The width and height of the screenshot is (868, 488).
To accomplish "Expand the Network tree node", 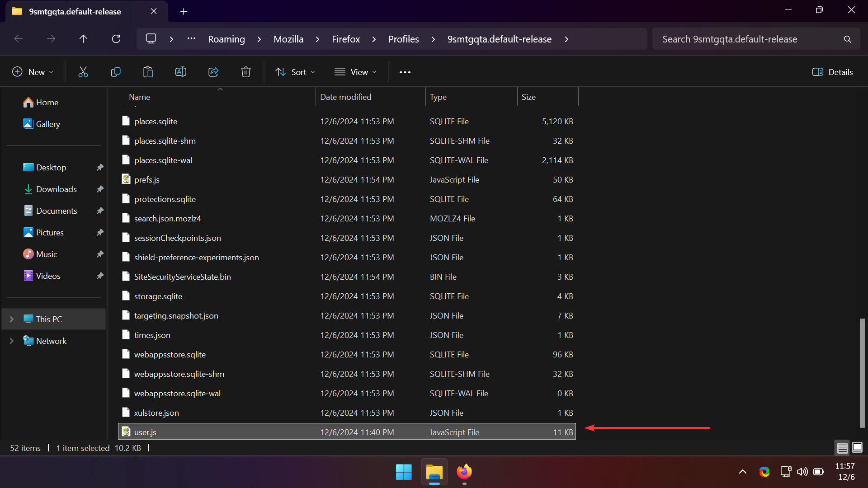I will pyautogui.click(x=12, y=341).
